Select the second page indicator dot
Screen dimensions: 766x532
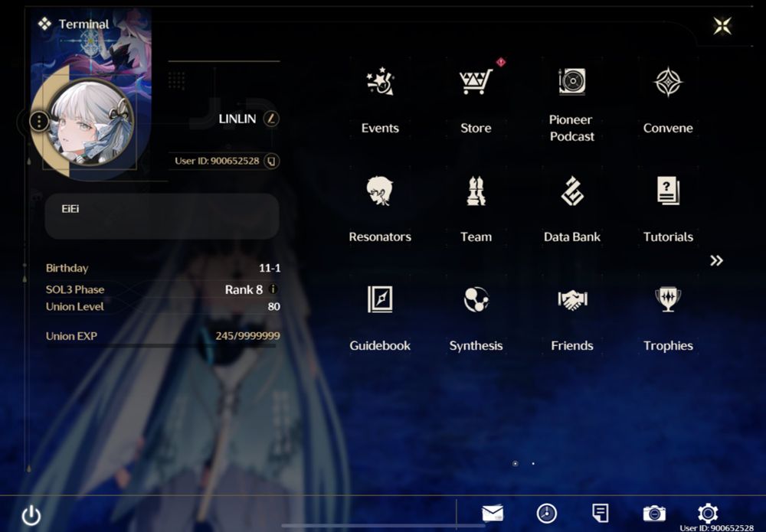point(533,463)
